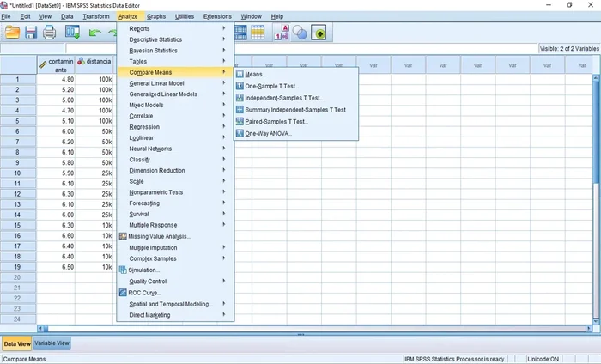Switch to Variable View tab

click(52, 343)
